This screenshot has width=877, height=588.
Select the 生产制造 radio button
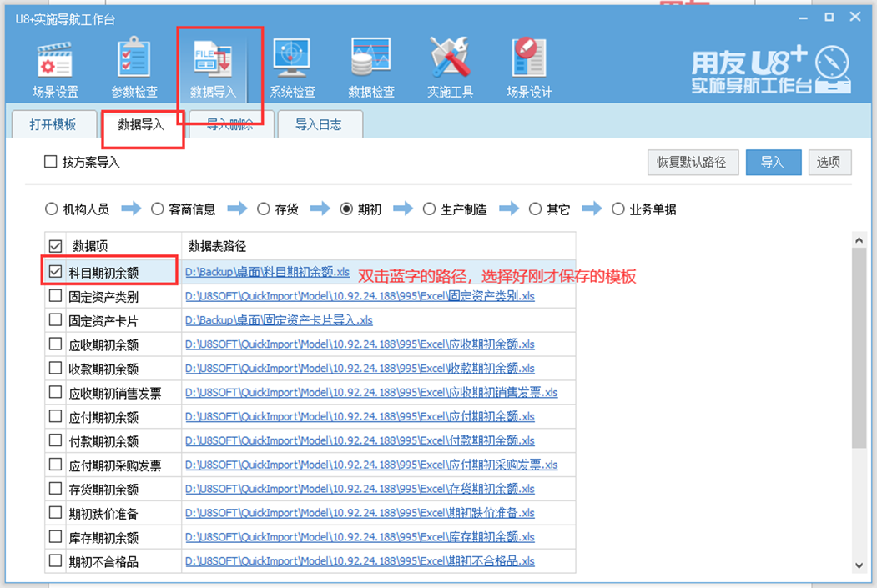[429, 209]
